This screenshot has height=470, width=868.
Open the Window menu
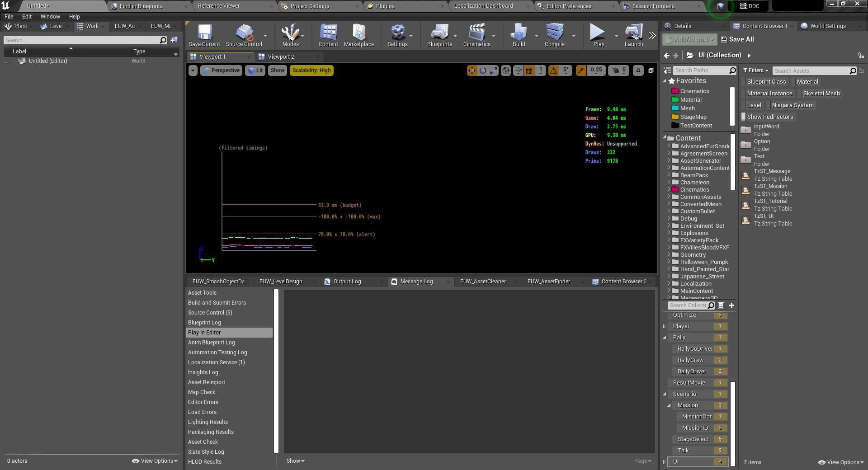point(50,16)
